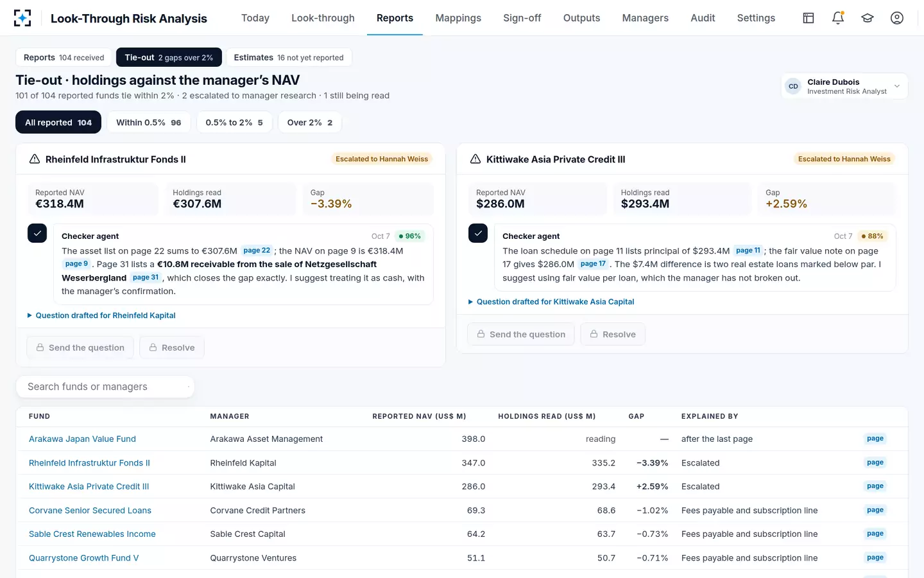Open the Settings tab
The height and width of the screenshot is (578, 924).
756,18
